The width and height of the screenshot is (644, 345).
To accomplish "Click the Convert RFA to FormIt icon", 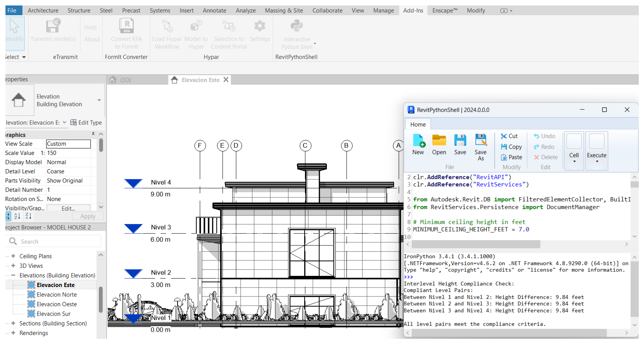I will [x=127, y=26].
